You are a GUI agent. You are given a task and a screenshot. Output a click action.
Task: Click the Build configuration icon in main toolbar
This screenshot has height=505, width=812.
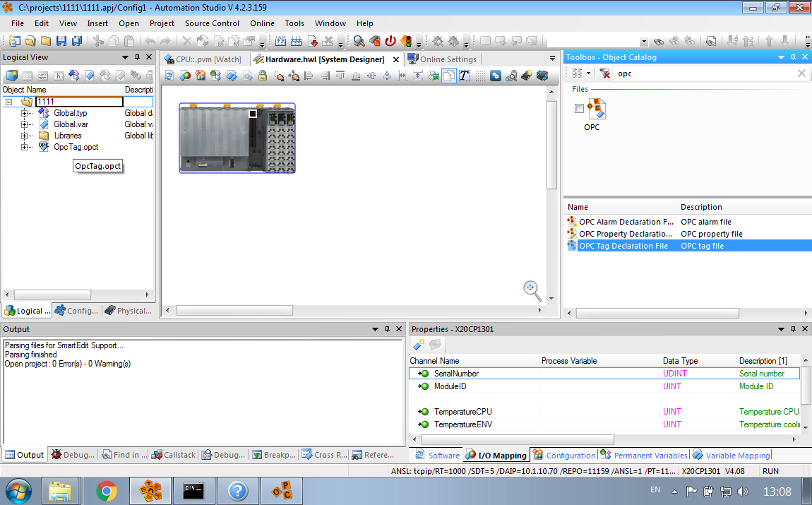pyautogui.click(x=281, y=41)
